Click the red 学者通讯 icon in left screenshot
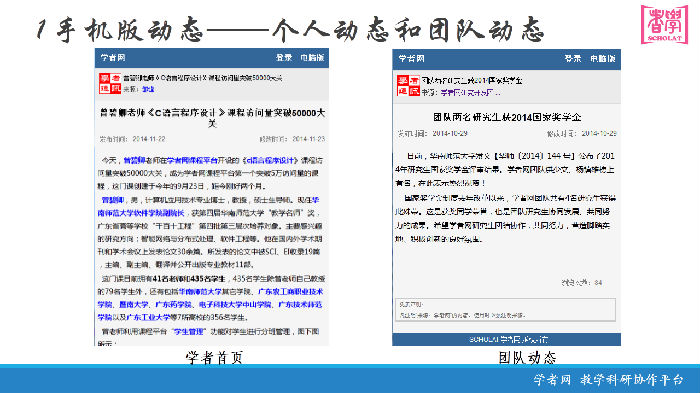This screenshot has width=700, height=393. click(x=110, y=83)
